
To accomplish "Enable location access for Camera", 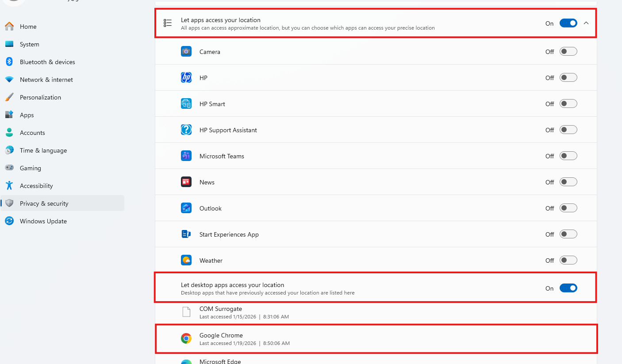I will click(x=568, y=52).
